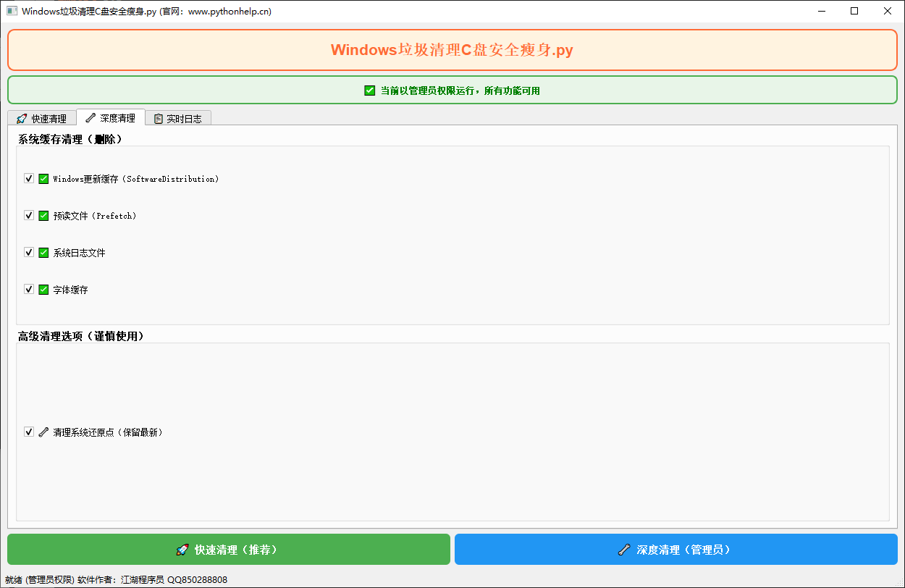Click the pencil icon beside 清理系统还原点
The image size is (905, 588).
coord(43,432)
